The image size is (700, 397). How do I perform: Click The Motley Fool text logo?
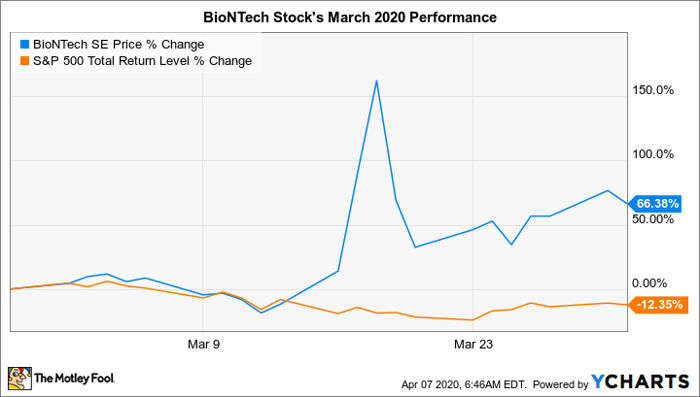tap(75, 379)
